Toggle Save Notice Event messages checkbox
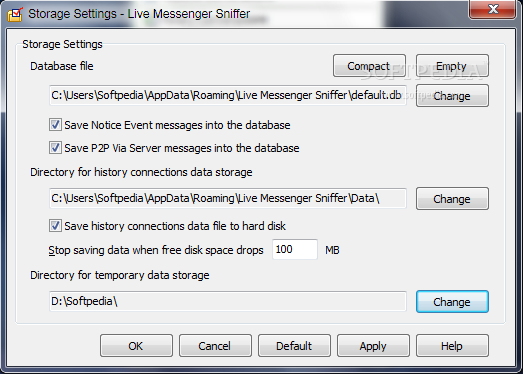Screen dimensions: 523x374 coord(55,125)
